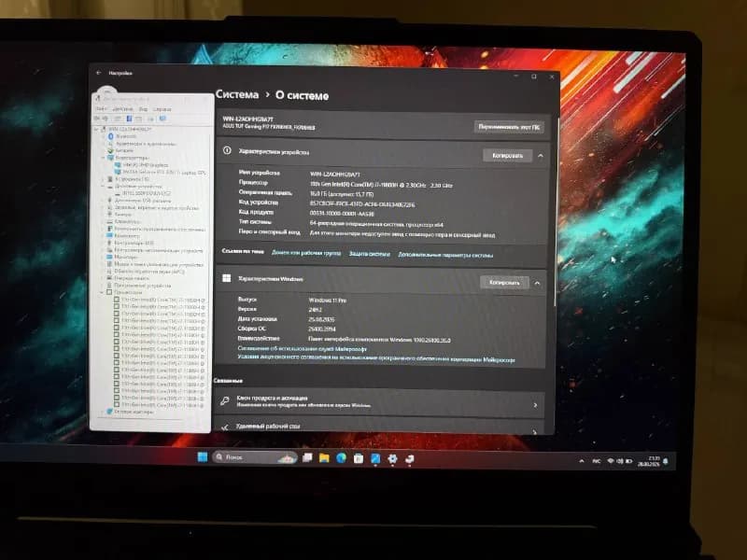
Task: Open the clock and date in taskbar
Action: tap(648, 461)
